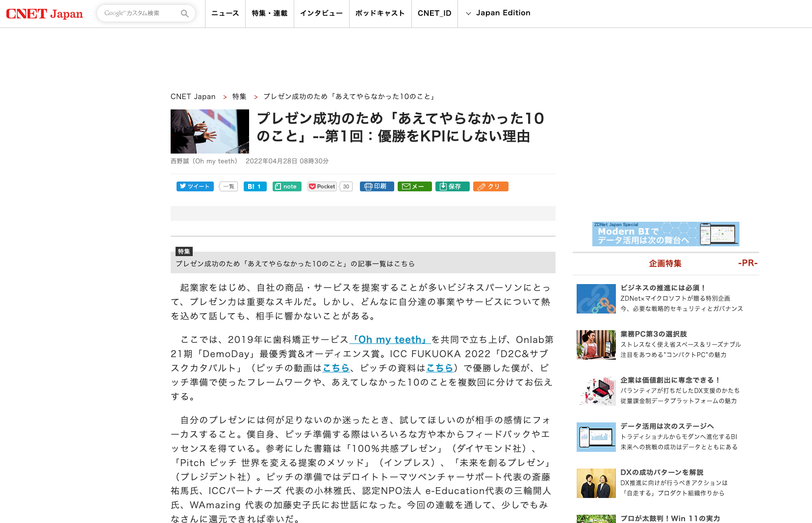Share the article on note

(286, 186)
